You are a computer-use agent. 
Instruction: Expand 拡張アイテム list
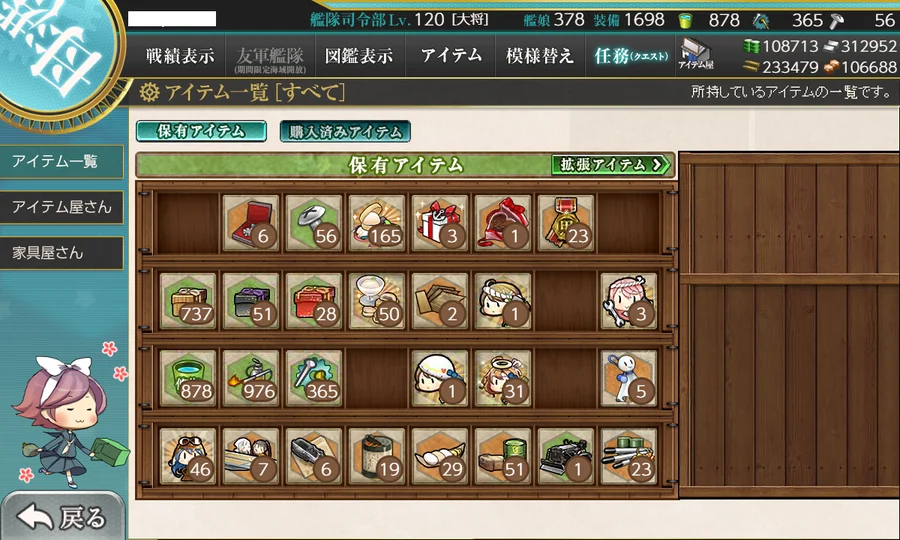click(611, 165)
